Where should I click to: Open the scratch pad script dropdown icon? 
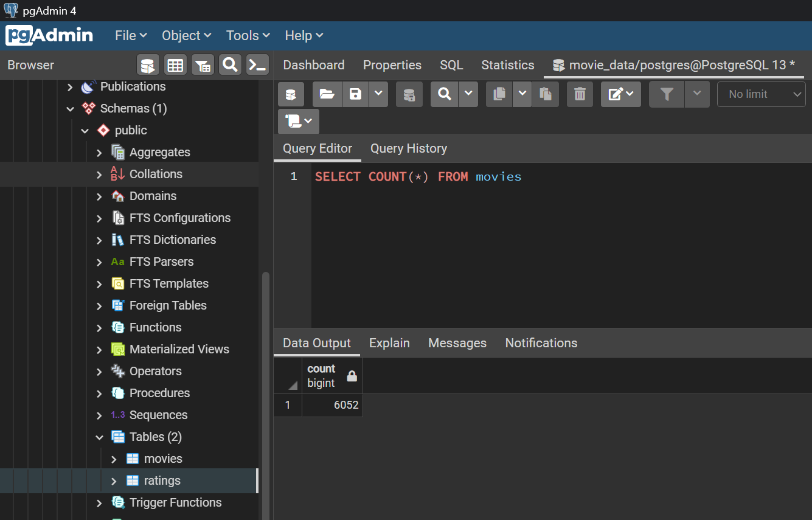tap(299, 121)
